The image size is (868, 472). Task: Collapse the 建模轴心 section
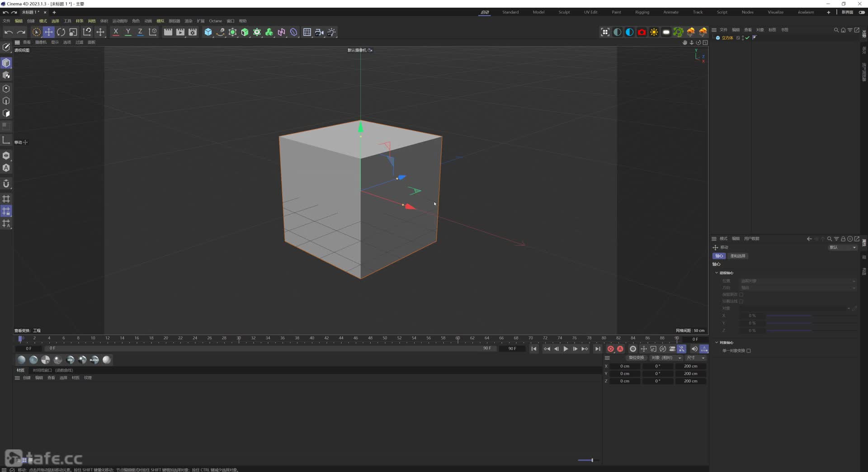pos(717,273)
